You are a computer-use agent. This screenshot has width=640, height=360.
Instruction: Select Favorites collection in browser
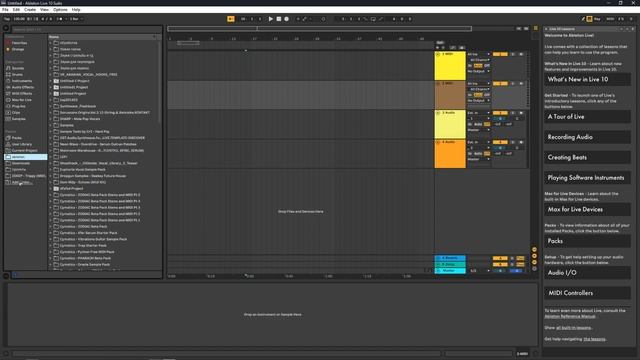[19, 43]
